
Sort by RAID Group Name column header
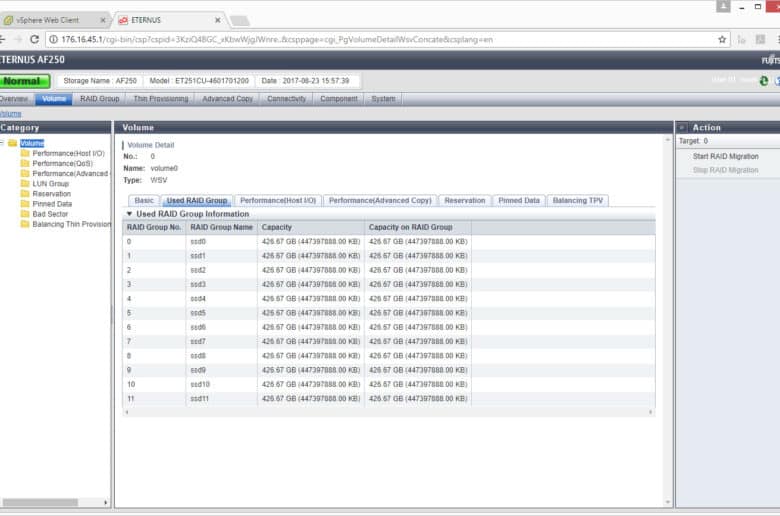pos(221,227)
